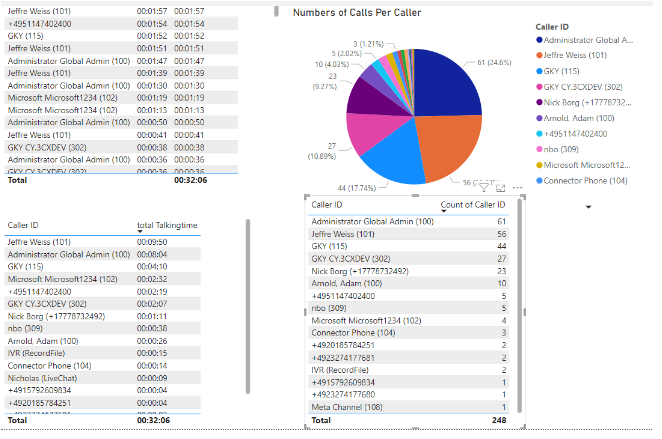Click Microsoft Microsoft12... legend entry
This screenshot has height=439, width=662.
583,165
